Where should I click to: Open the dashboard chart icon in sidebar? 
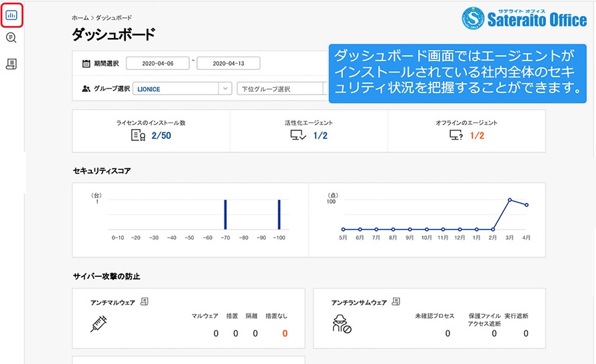pyautogui.click(x=11, y=15)
